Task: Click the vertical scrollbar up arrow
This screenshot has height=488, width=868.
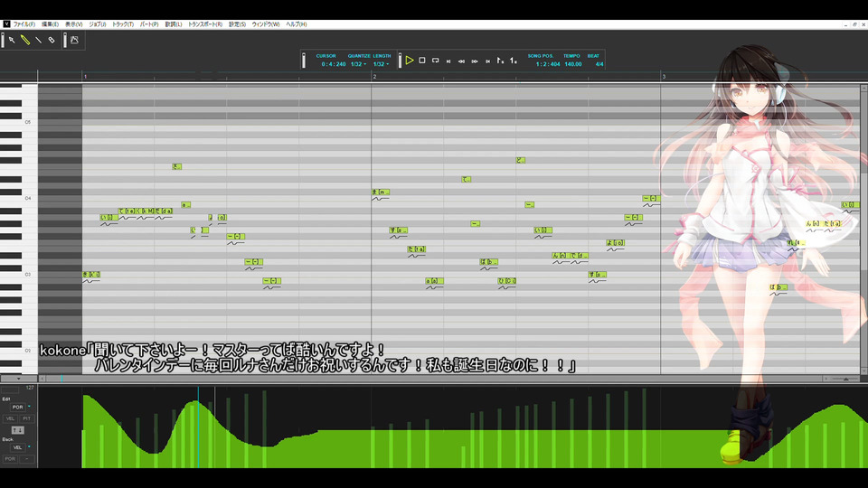Action: point(863,88)
